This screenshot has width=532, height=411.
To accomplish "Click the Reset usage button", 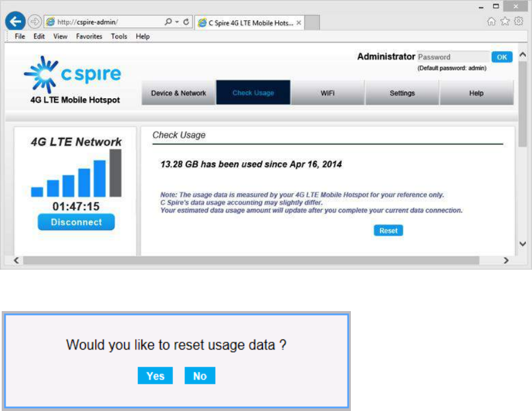I will tap(388, 230).
